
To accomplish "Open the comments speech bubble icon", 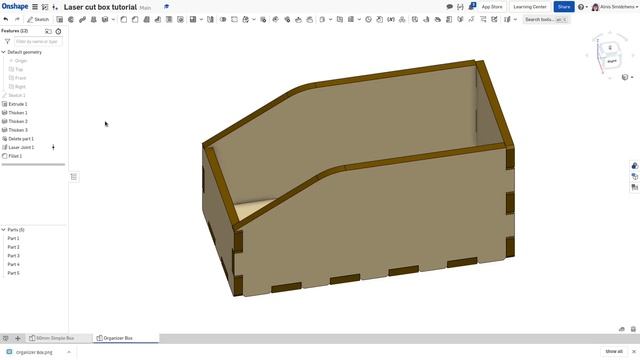I will point(449,7).
